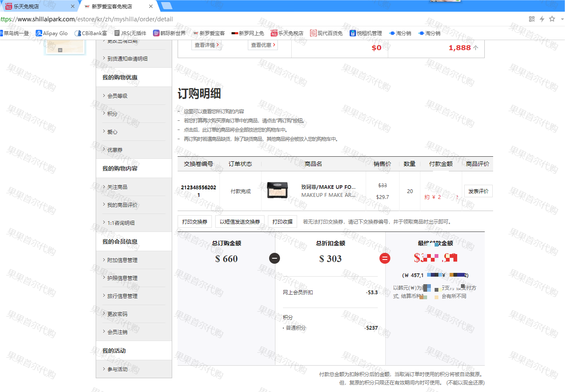Open the 新罗爱宝客 bookmark
The height and width of the screenshot is (392, 565).
point(209,33)
